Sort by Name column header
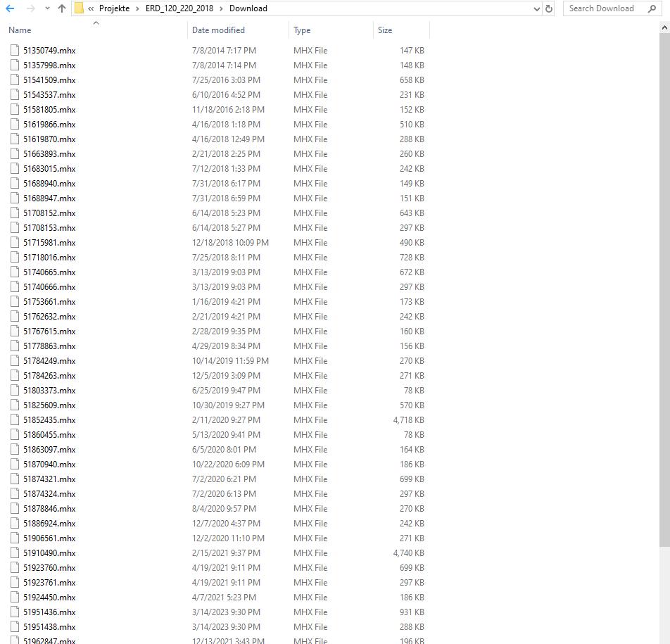670x644 pixels. click(x=20, y=30)
